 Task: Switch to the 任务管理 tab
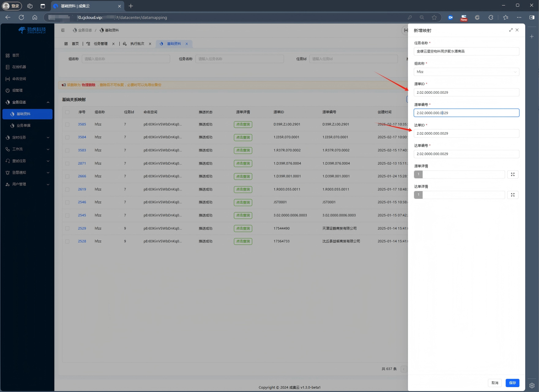tap(100, 44)
